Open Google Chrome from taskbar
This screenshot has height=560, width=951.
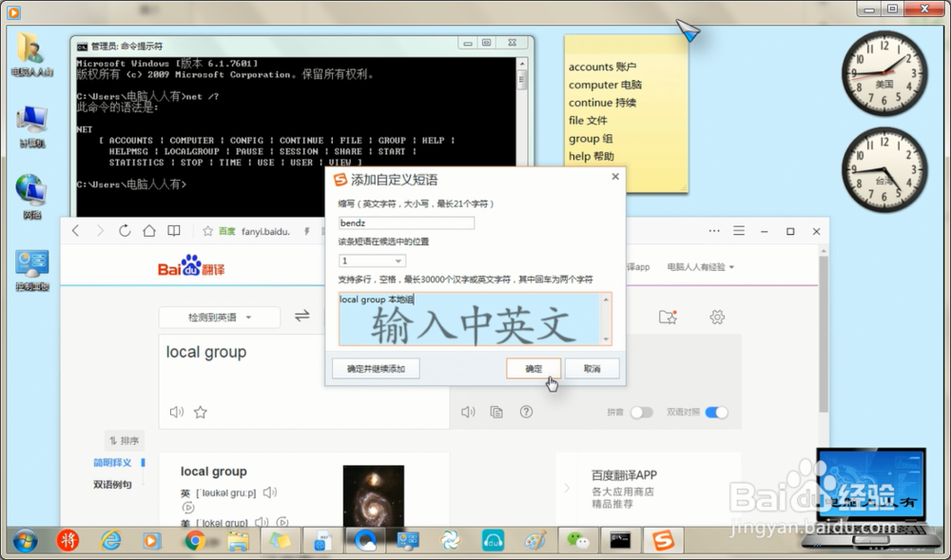click(195, 541)
